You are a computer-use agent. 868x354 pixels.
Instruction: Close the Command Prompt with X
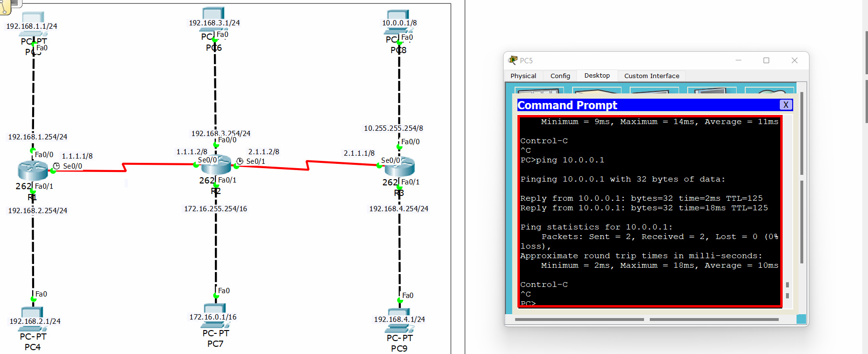pyautogui.click(x=786, y=105)
